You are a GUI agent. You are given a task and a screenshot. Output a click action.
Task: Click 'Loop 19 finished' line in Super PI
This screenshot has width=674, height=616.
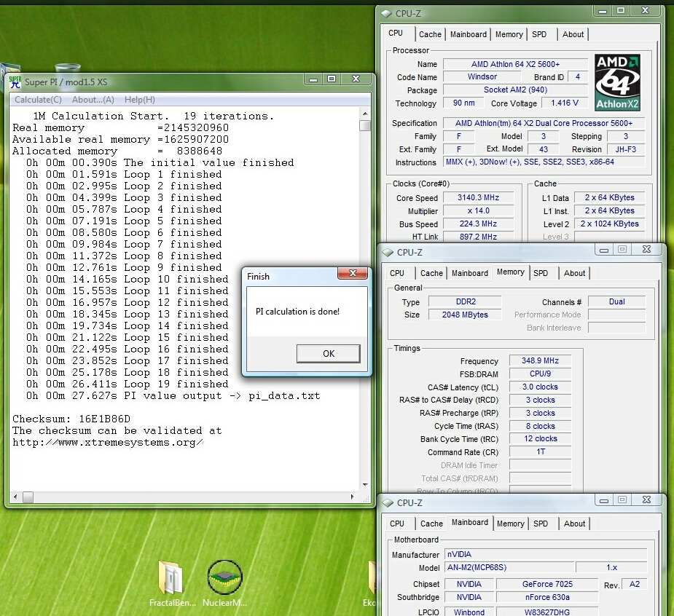(x=128, y=384)
